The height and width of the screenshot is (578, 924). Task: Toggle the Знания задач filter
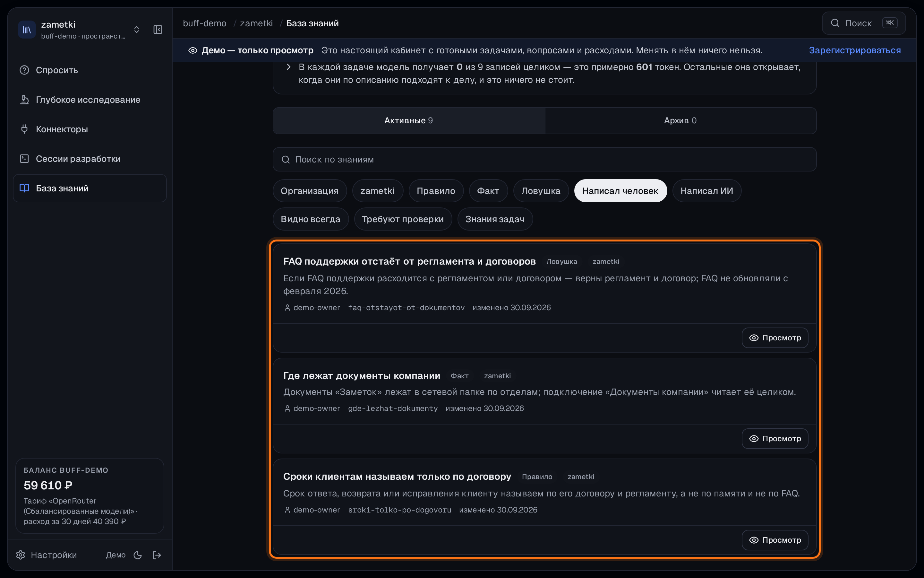tap(495, 219)
